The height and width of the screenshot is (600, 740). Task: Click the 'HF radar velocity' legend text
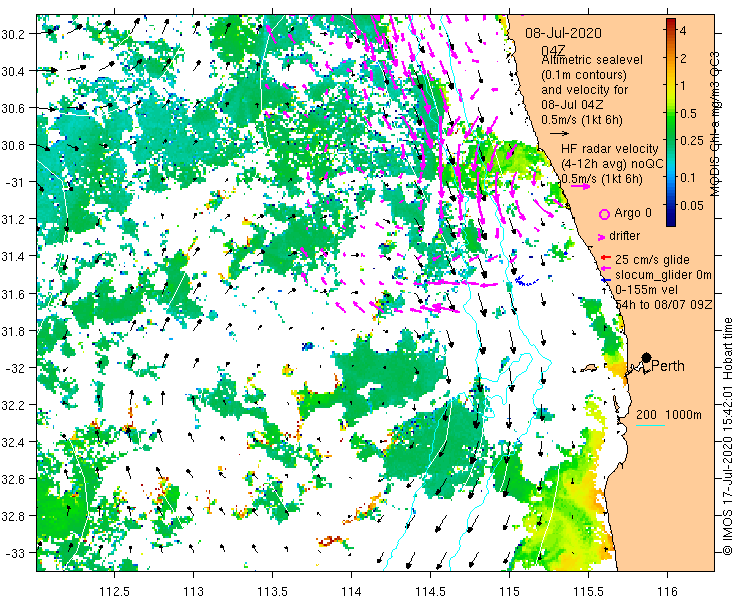pos(609,149)
